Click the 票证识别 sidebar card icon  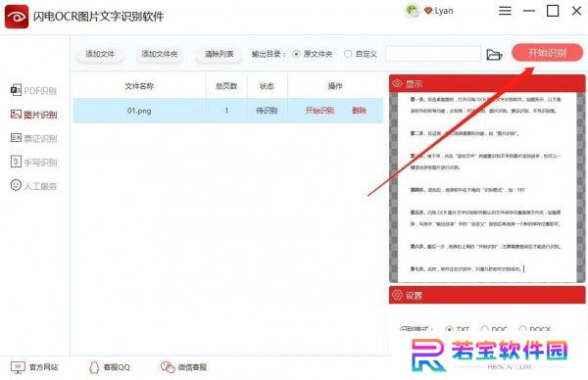tap(16, 137)
